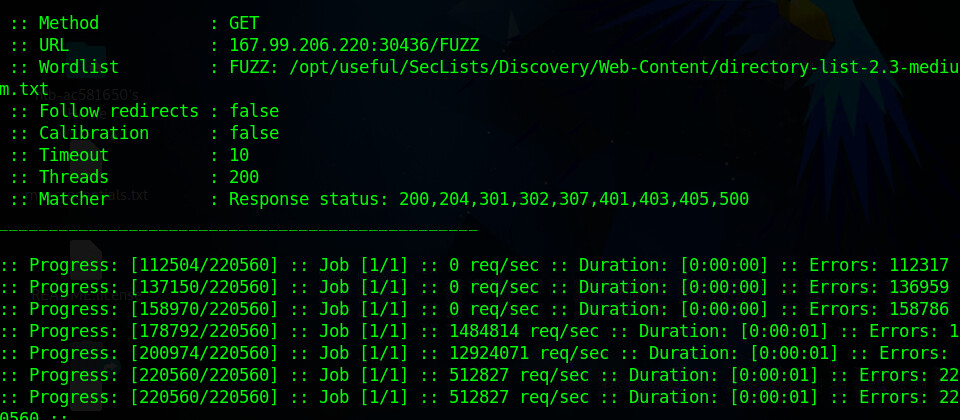Click the dashed separator line
This screenshot has width=960, height=420.
pyautogui.click(x=240, y=231)
